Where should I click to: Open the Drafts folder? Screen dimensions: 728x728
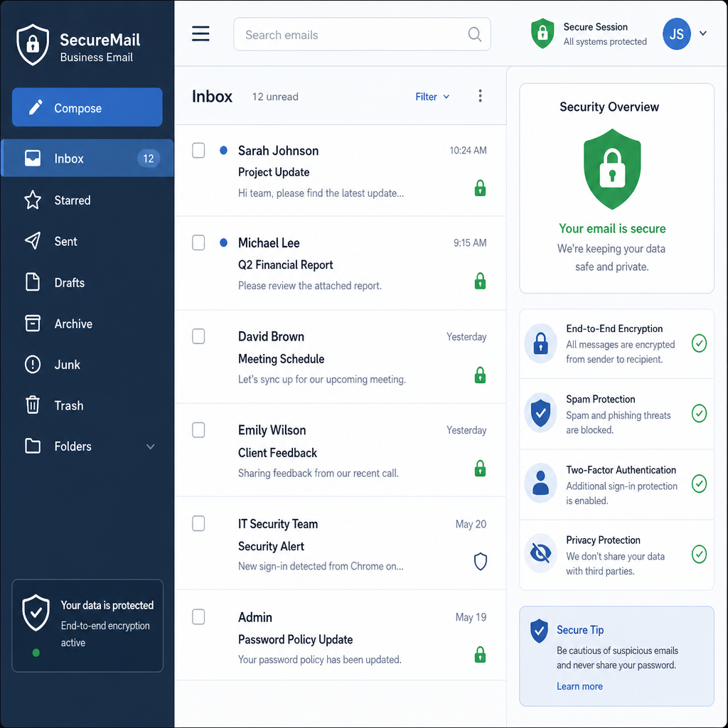[x=87, y=282]
